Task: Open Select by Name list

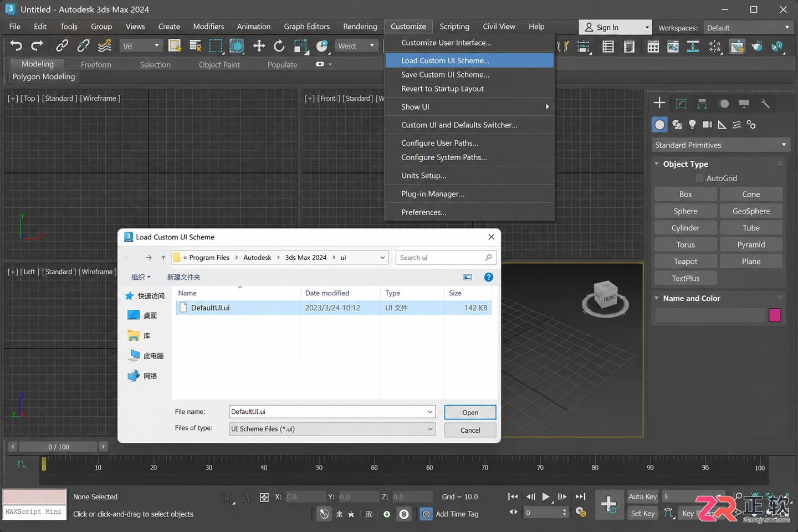Action: 195,46
